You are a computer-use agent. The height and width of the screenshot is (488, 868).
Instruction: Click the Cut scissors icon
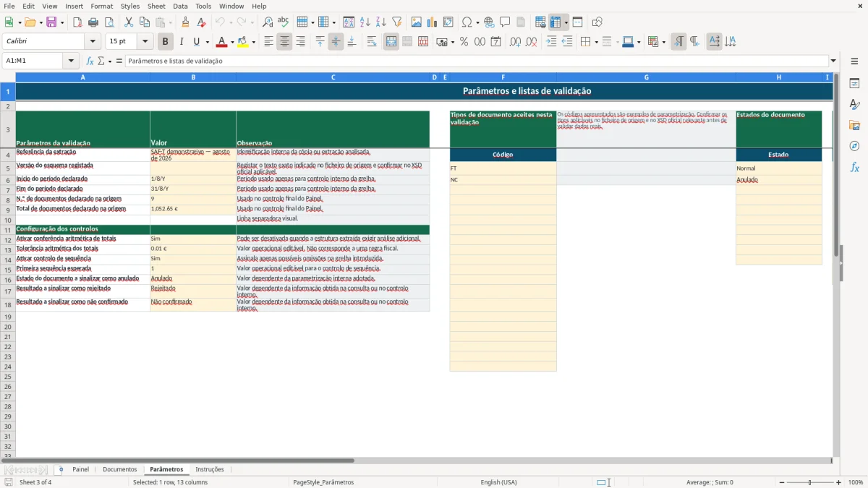tap(129, 22)
